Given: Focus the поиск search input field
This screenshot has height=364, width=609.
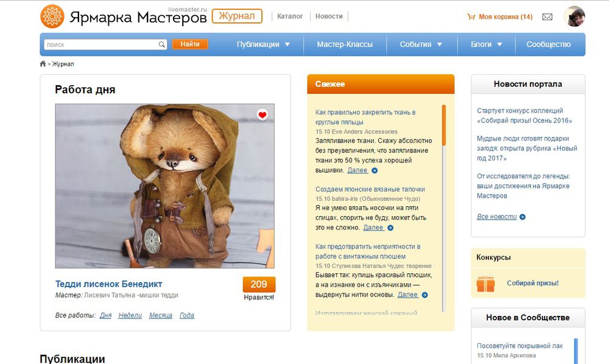Looking at the screenshot, I should point(101,44).
